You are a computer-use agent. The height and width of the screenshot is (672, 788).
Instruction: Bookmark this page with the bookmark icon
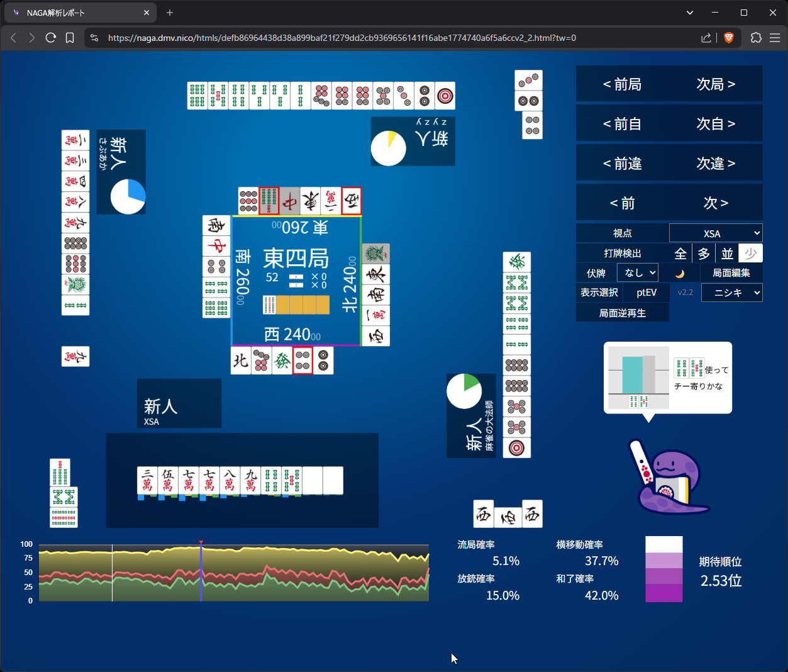pyautogui.click(x=70, y=38)
